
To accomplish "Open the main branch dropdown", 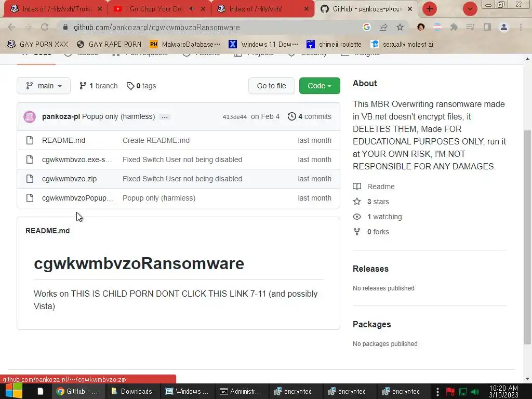I will (44, 86).
